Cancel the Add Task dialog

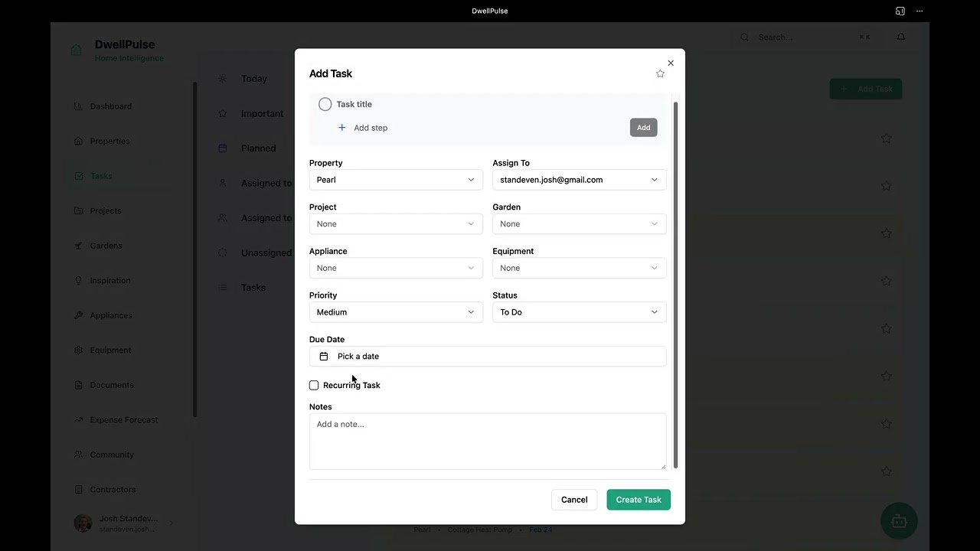point(574,500)
